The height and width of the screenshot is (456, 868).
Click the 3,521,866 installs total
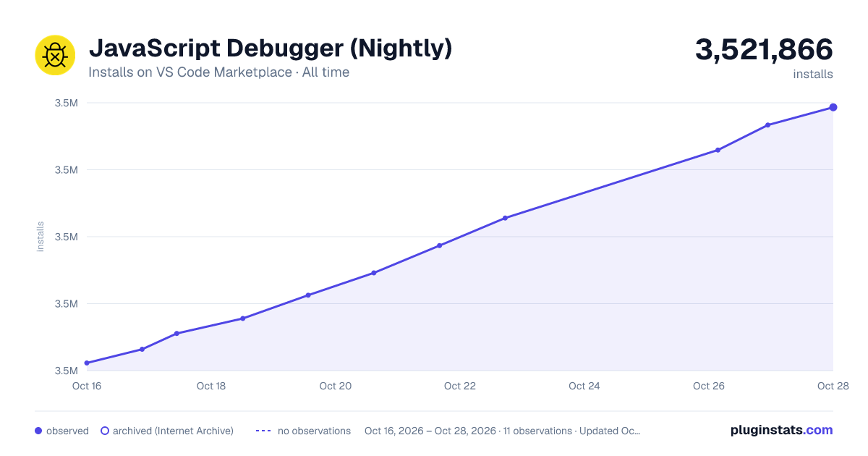764,50
